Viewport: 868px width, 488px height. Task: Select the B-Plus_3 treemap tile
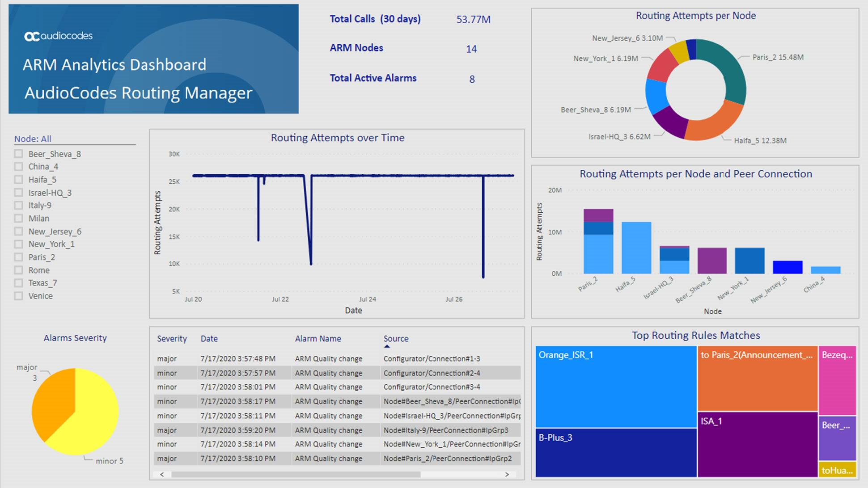pyautogui.click(x=616, y=453)
